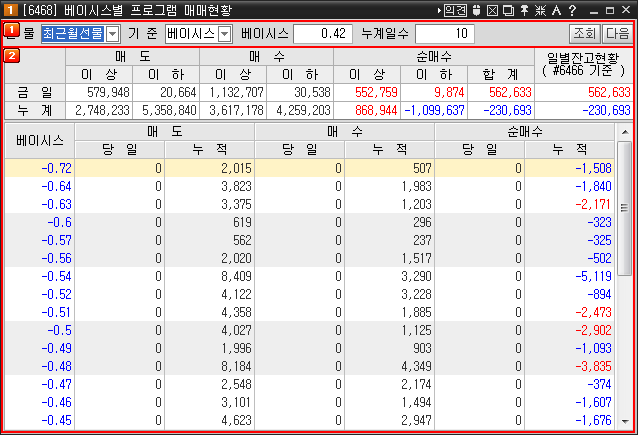Click the 베이시스 column header in table
The height and width of the screenshot is (435, 638).
39,141
